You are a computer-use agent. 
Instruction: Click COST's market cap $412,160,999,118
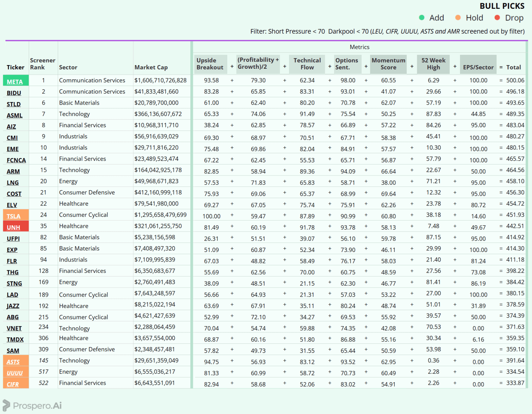tap(158, 192)
